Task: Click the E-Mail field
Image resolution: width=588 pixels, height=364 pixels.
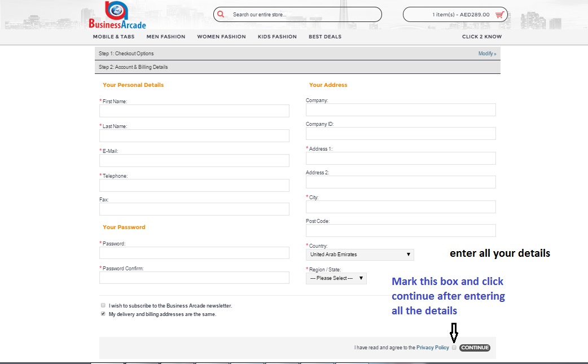Action: pos(194,160)
